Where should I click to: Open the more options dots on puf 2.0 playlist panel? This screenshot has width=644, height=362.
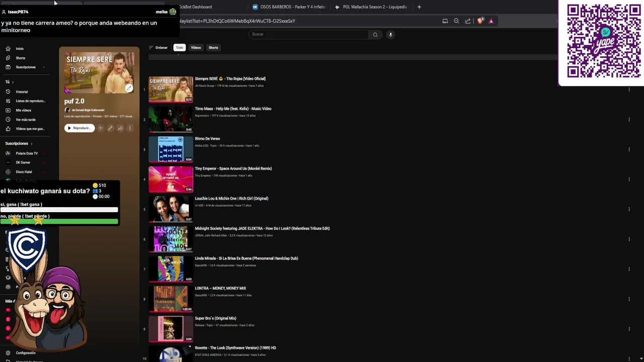(x=130, y=128)
